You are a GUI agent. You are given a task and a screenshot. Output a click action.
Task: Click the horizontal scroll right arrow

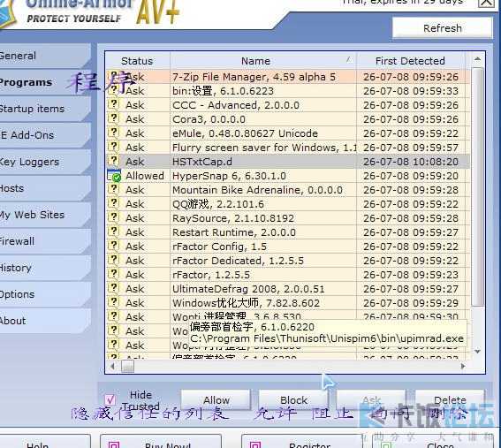[x=463, y=366]
